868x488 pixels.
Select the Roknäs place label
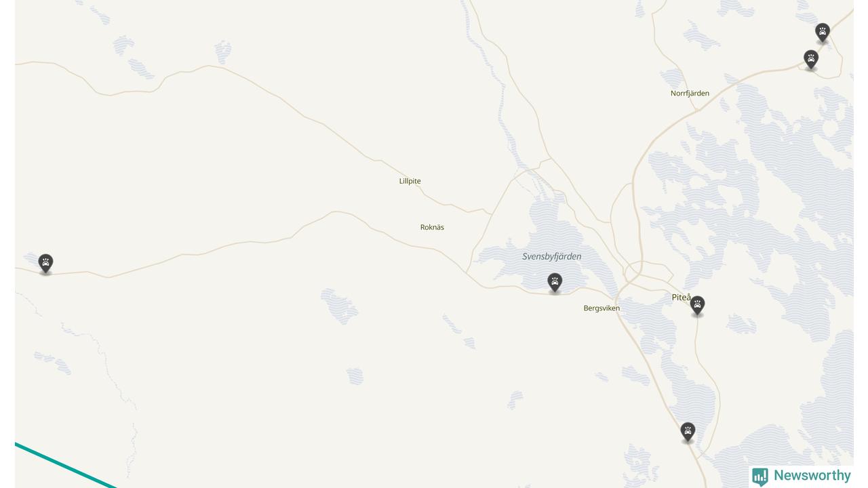[x=432, y=227]
